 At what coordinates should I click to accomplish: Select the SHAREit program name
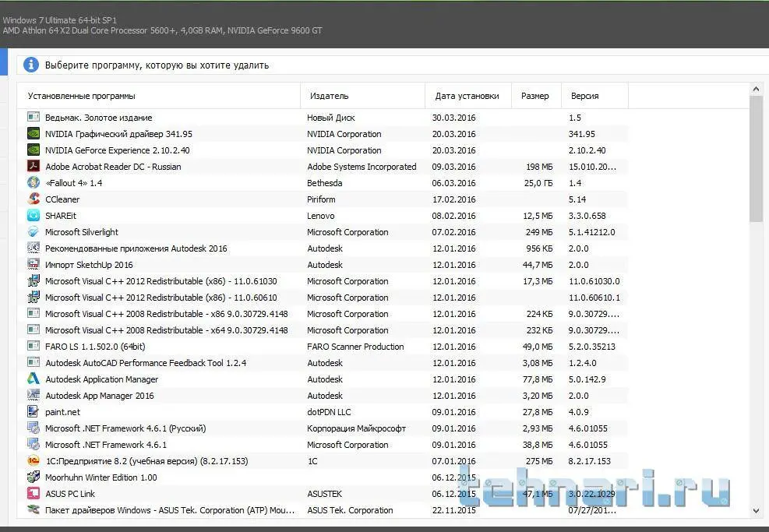[61, 216]
